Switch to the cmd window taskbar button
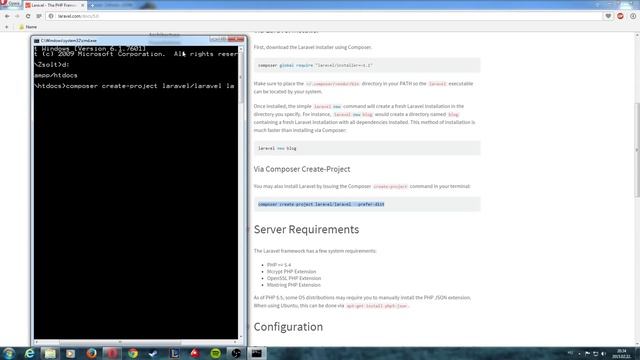 tap(257, 353)
